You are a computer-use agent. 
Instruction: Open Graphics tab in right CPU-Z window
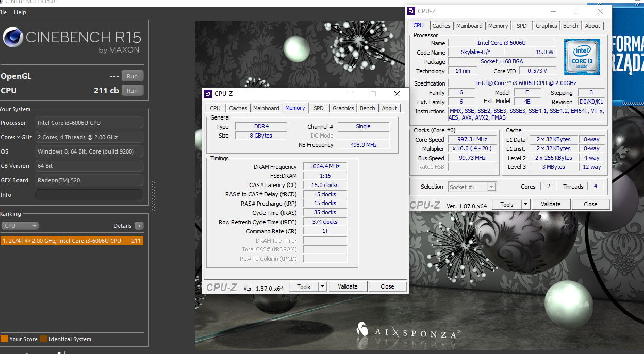pyautogui.click(x=547, y=26)
